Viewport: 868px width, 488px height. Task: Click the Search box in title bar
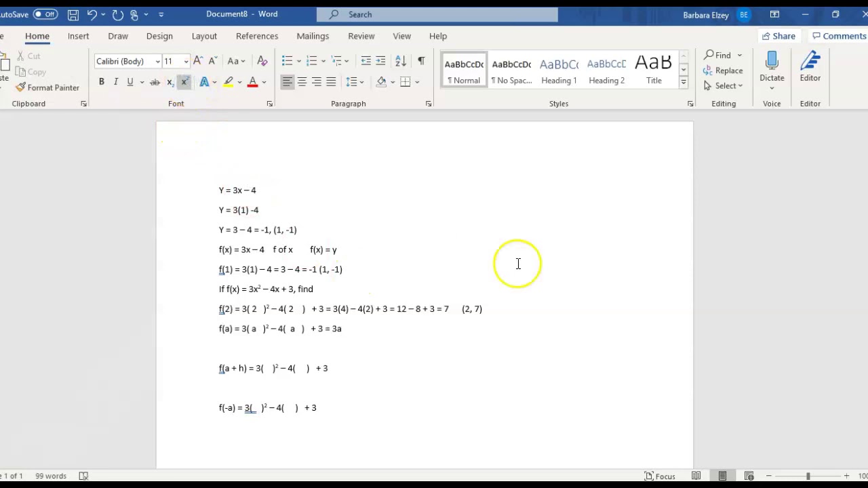437,14
